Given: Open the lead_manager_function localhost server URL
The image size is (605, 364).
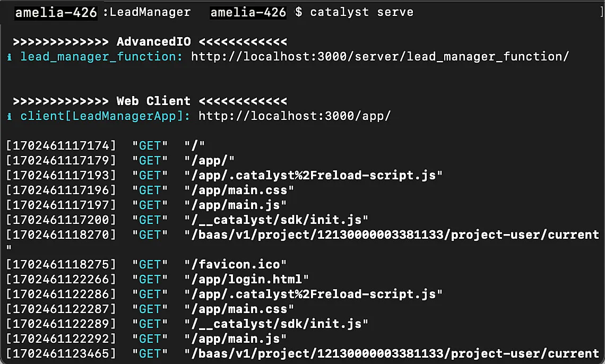Looking at the screenshot, I should click(380, 56).
